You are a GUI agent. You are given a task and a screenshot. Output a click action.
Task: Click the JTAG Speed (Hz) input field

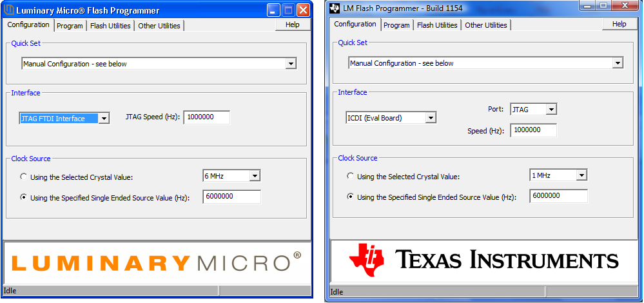(206, 117)
